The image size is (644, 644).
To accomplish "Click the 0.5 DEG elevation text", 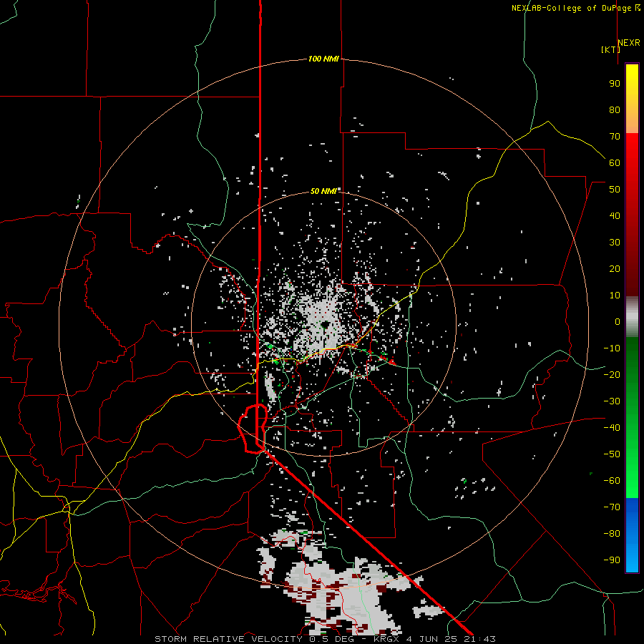I will click(x=336, y=639).
